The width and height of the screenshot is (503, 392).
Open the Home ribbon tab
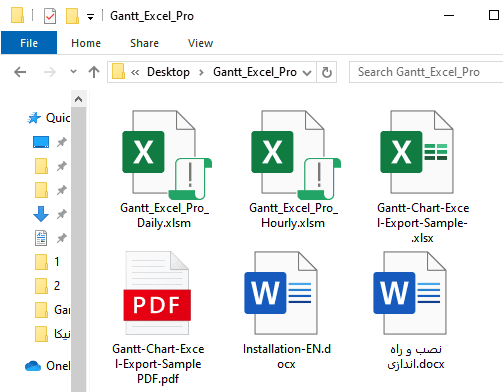pos(86,43)
